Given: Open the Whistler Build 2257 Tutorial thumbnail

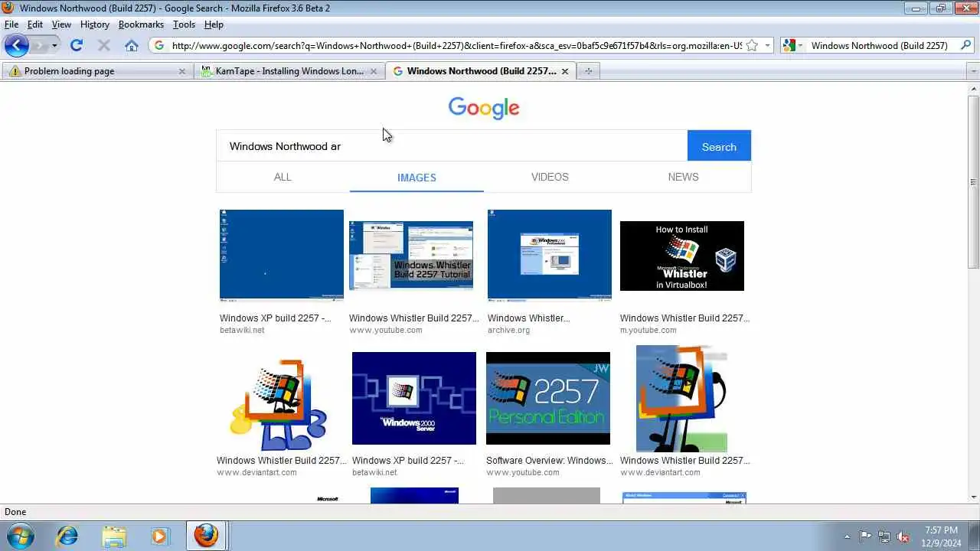Looking at the screenshot, I should click(411, 256).
